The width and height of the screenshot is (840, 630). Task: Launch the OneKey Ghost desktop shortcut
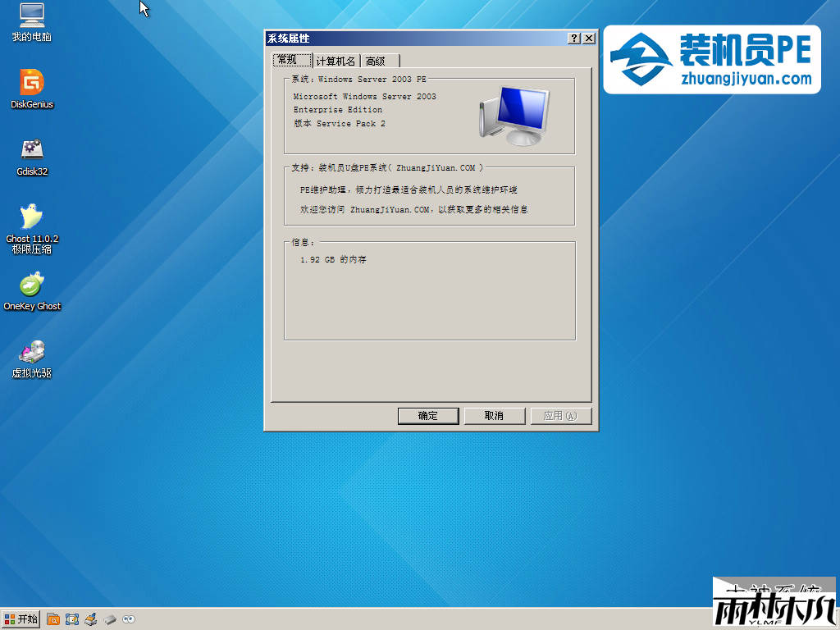coord(31,285)
